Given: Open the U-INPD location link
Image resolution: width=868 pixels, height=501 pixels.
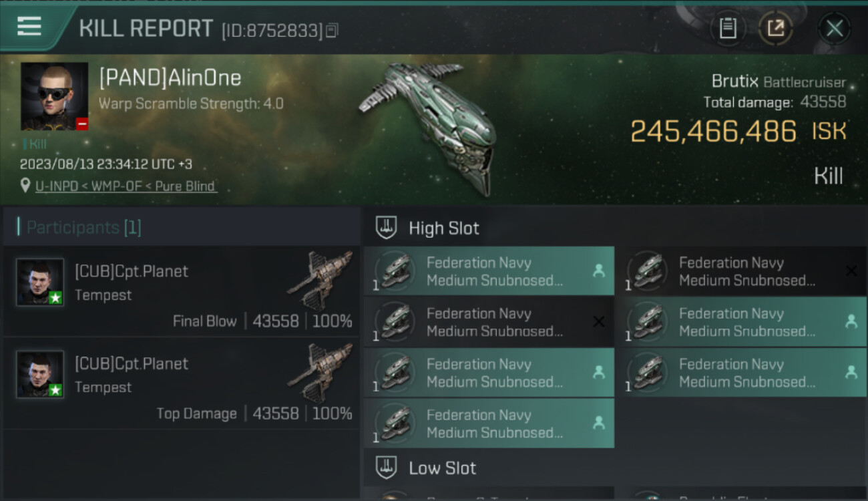Looking at the screenshot, I should click(x=126, y=186).
